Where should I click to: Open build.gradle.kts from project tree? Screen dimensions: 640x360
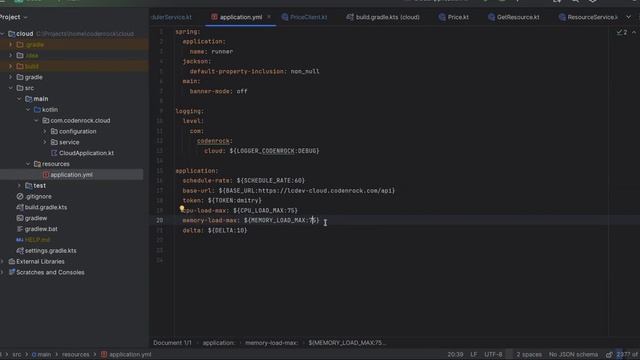pyautogui.click(x=46, y=207)
